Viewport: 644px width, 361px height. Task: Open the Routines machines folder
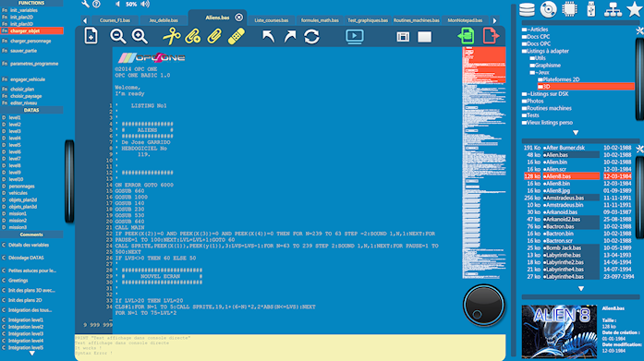point(547,108)
